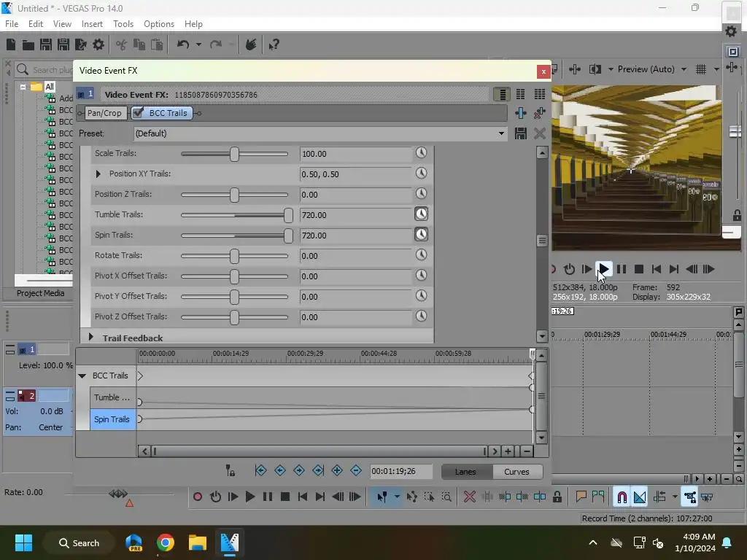Open project properties gear in the toolbar
Screen dimensions: 747x560
98,44
